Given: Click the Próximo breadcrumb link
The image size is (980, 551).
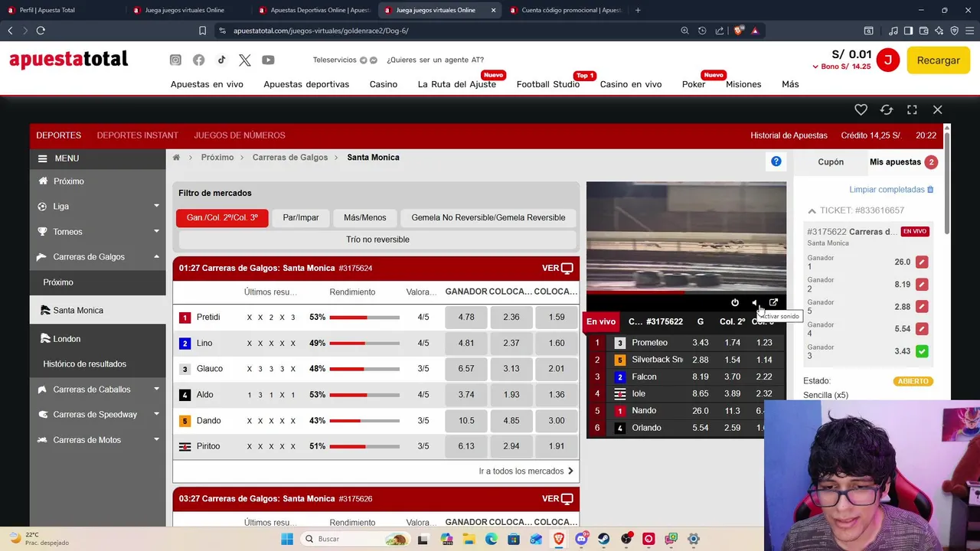Looking at the screenshot, I should [217, 158].
